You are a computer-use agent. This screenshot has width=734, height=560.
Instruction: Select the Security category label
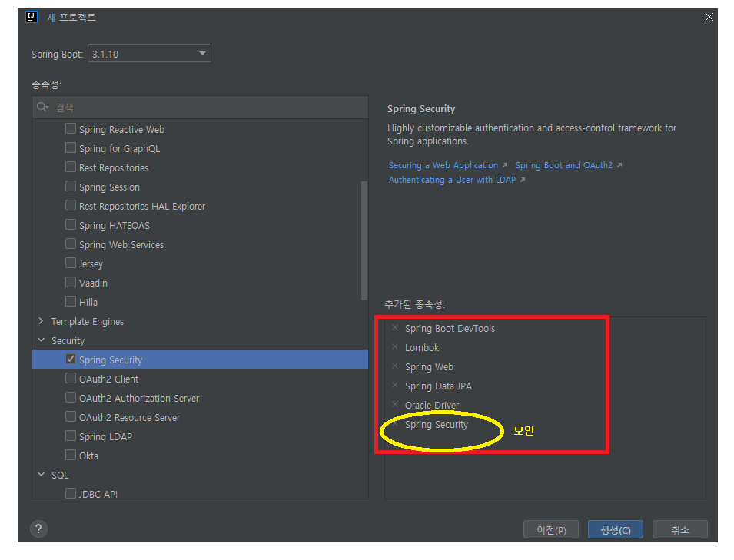[68, 340]
